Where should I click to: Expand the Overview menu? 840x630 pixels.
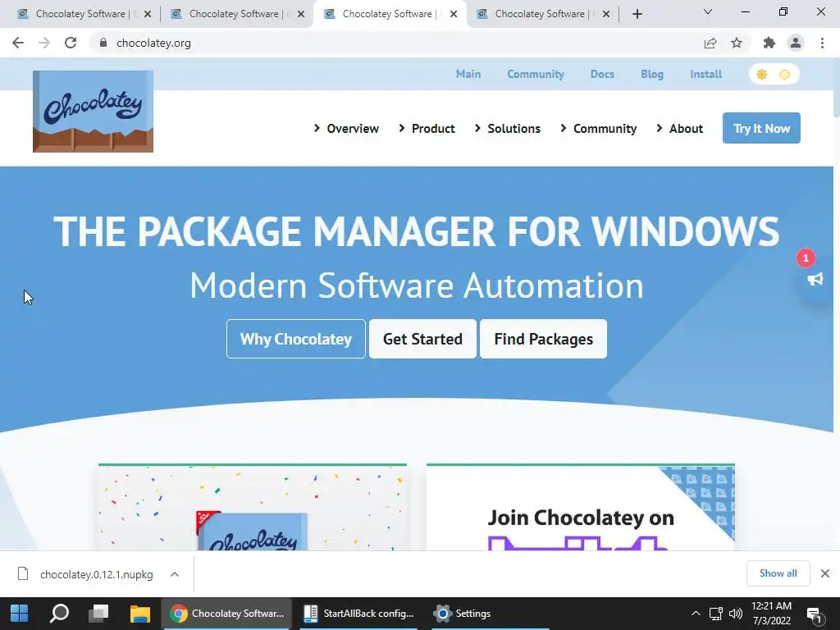click(347, 129)
